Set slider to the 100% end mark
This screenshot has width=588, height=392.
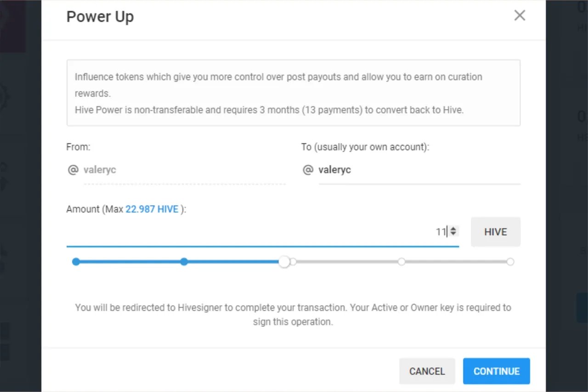click(x=510, y=262)
